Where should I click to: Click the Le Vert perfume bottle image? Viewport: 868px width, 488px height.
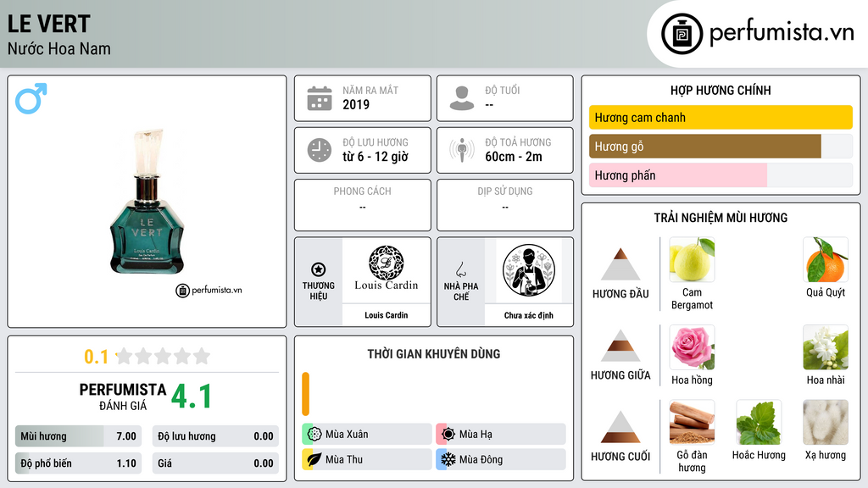coord(147,202)
